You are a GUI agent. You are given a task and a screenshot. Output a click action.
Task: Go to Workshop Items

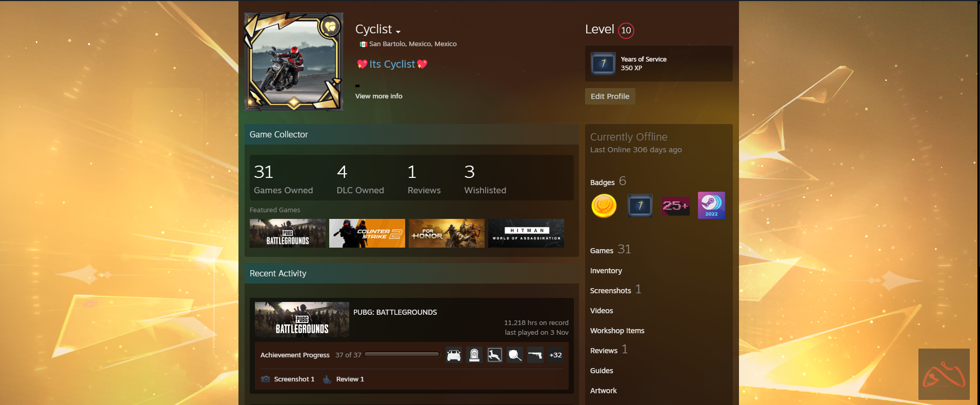(617, 331)
